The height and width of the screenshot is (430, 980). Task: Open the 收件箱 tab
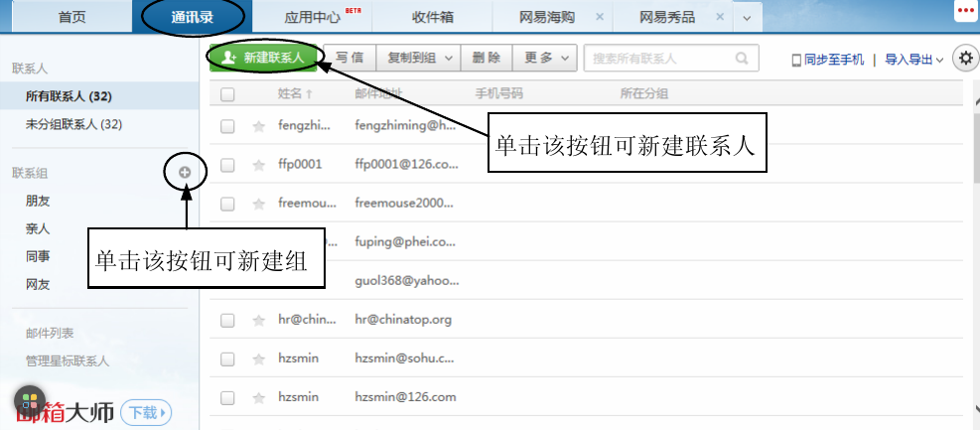433,17
